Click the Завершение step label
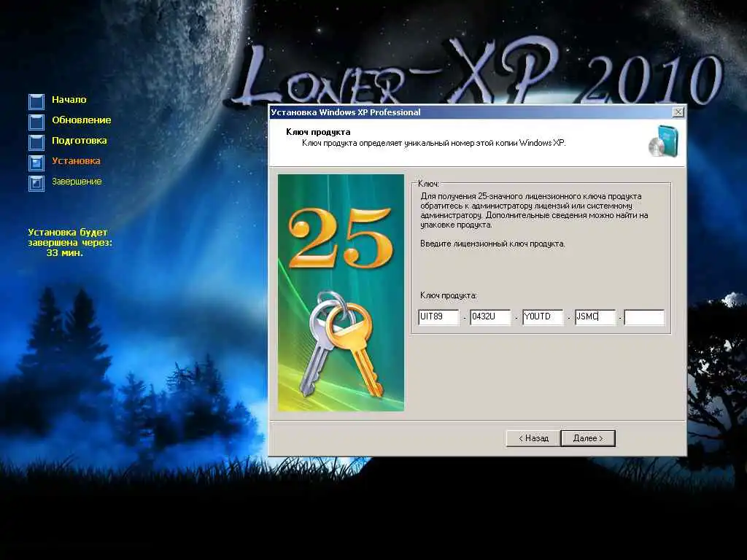 [x=77, y=182]
